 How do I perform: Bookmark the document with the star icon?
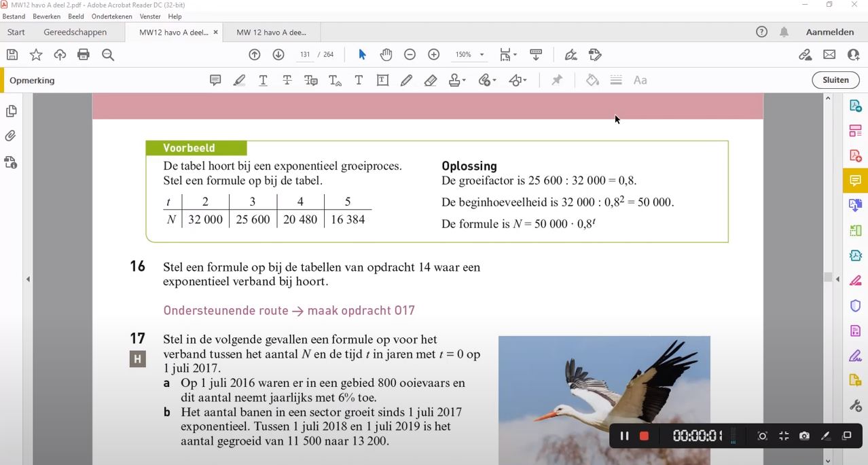click(36, 55)
